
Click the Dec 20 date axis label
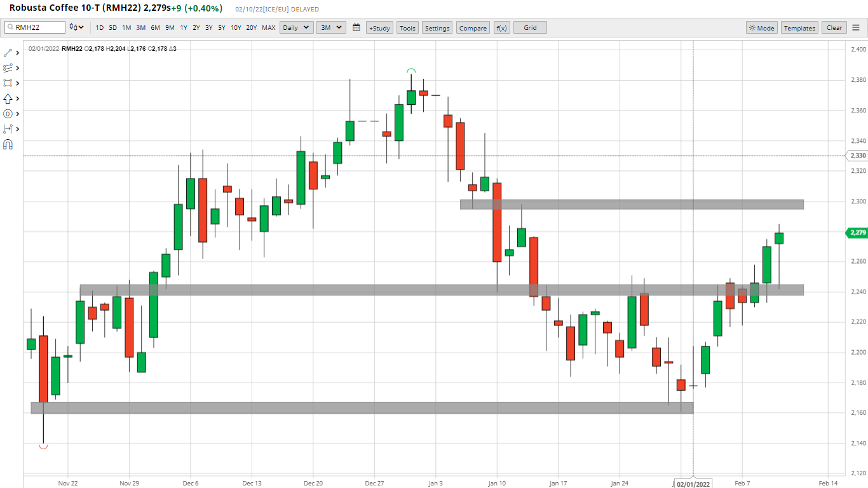coord(313,483)
